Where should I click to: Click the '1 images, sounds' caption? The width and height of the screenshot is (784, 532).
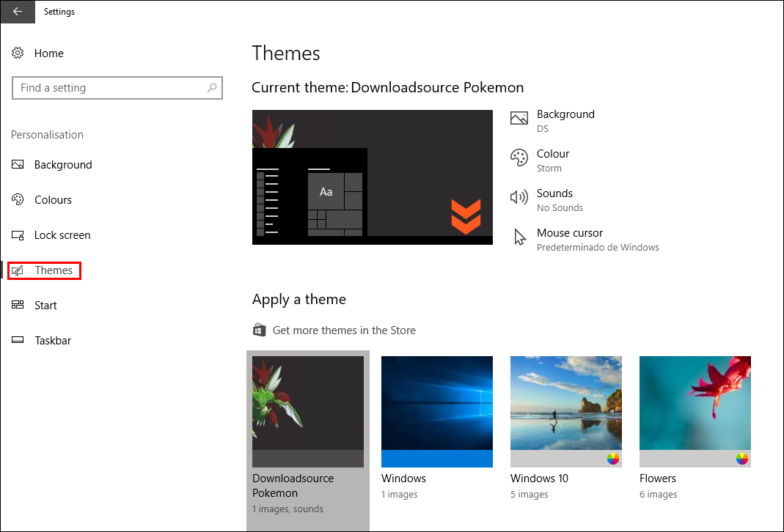point(288,509)
